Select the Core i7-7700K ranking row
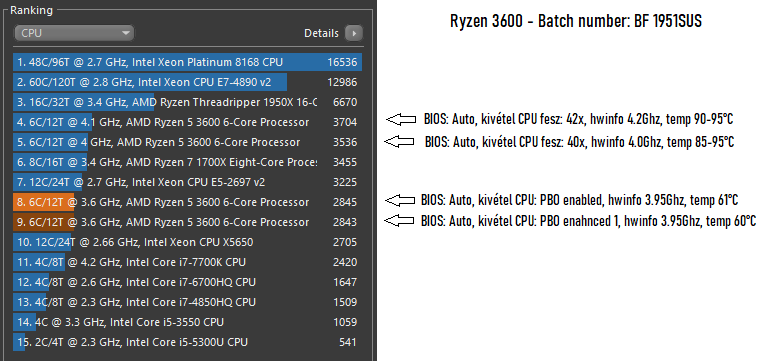 point(188,262)
